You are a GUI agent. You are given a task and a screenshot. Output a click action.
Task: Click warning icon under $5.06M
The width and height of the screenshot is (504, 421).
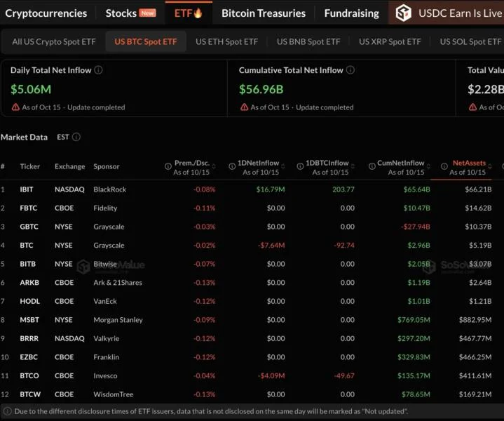tap(15, 107)
